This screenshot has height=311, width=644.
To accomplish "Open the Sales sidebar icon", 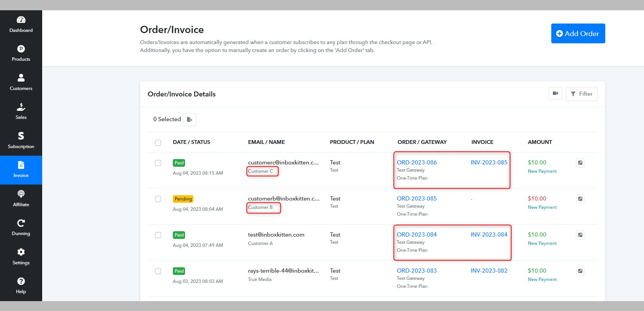I will [21, 107].
